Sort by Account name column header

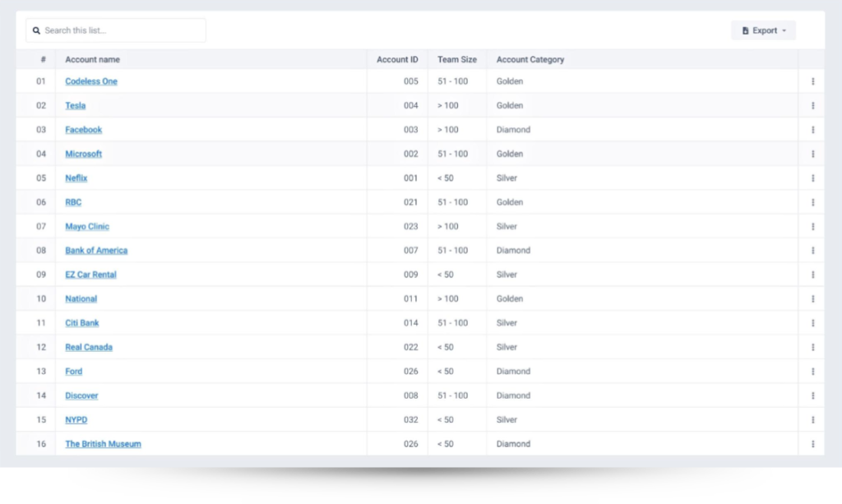(92, 59)
